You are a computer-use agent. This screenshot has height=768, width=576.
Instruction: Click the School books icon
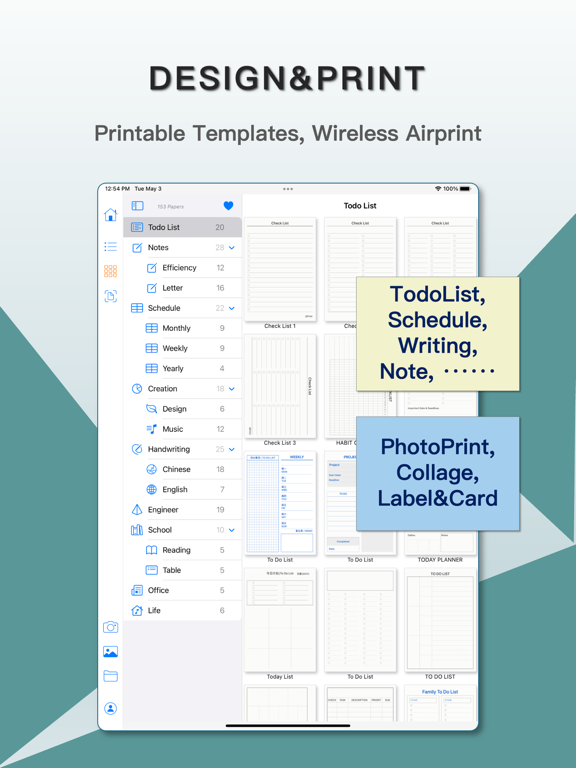coord(137,529)
